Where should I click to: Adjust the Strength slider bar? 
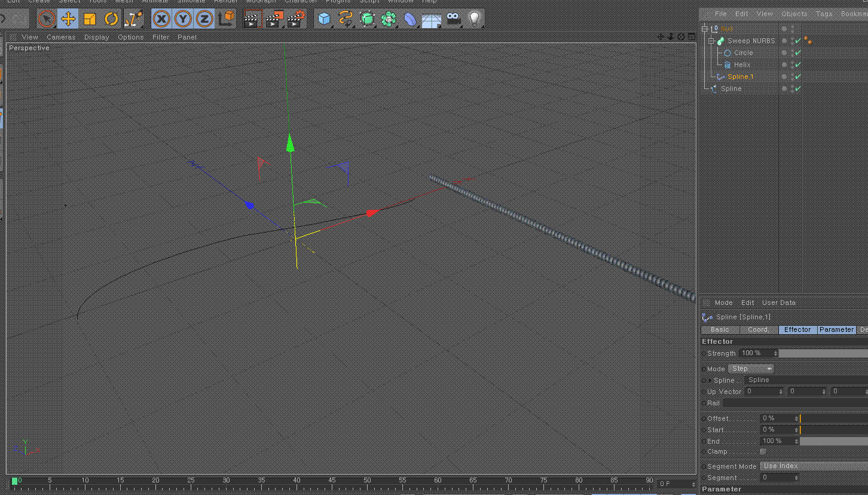823,354
